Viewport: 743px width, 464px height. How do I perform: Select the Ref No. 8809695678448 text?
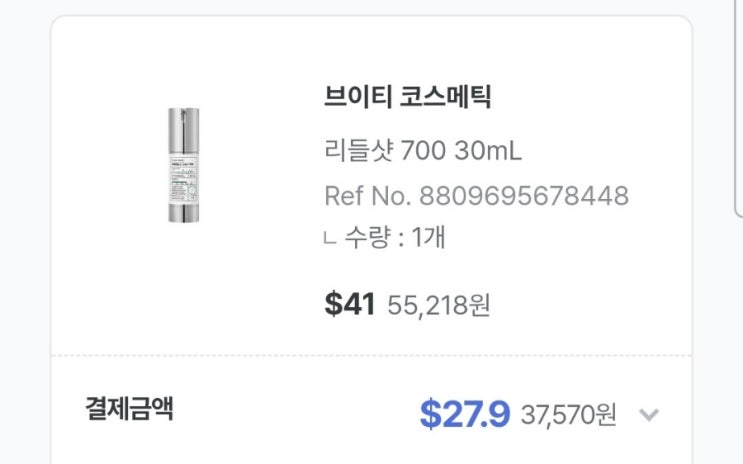pyautogui.click(x=477, y=195)
